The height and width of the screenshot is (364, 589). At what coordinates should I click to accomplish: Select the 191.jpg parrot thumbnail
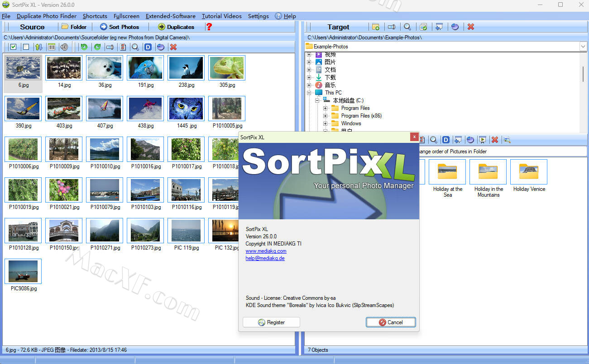[145, 68]
